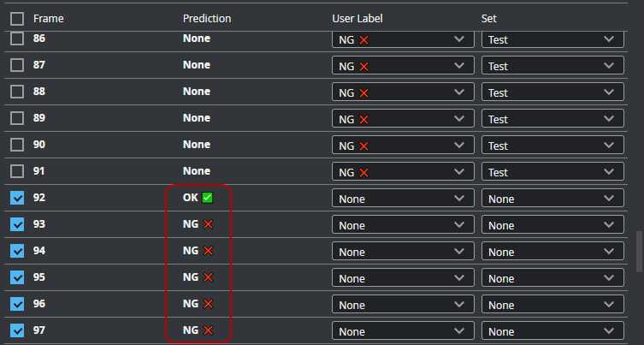
Task: Toggle the select-all checkbox in header
Action: (17, 18)
